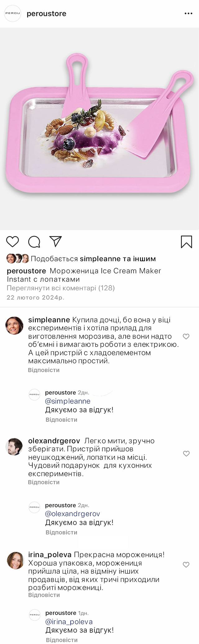Expand all 128 comments
Viewport: 199px width, 644px height.
click(61, 288)
